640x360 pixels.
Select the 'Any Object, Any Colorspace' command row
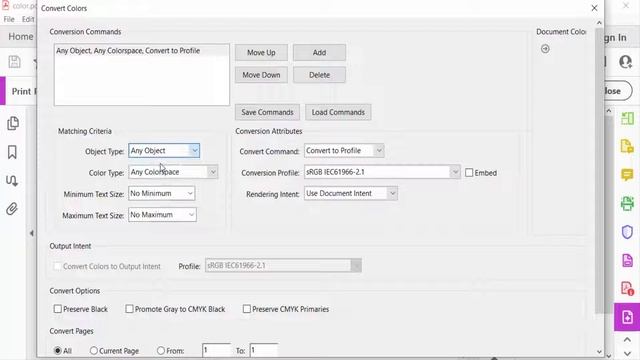click(142, 51)
